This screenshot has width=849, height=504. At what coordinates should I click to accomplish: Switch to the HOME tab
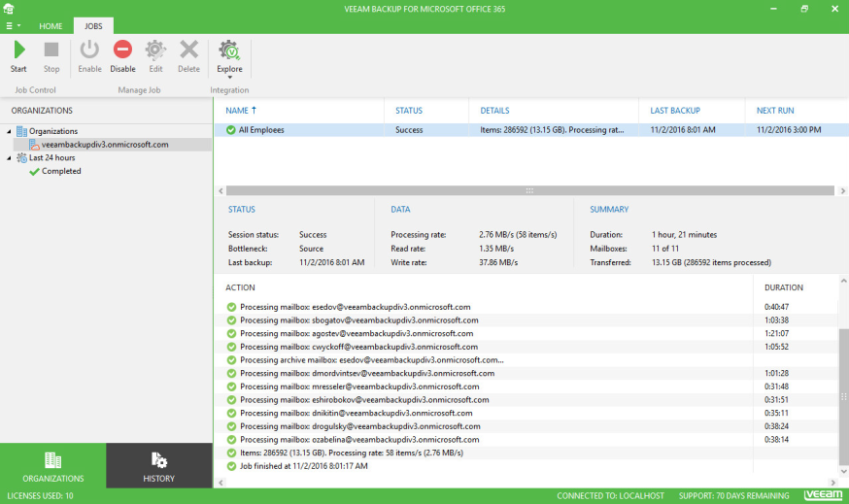pyautogui.click(x=51, y=26)
